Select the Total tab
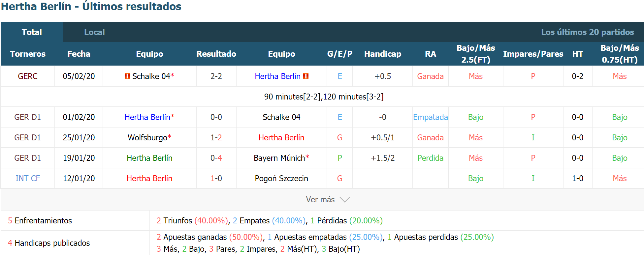 (x=32, y=32)
